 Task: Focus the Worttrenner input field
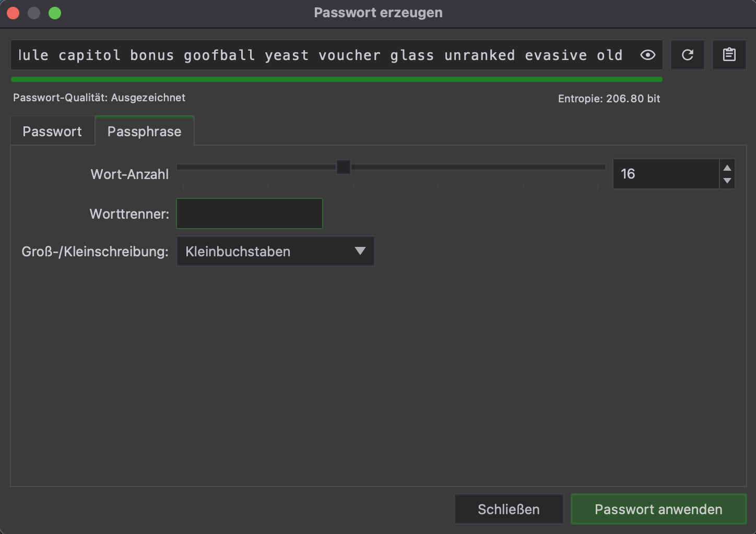(x=250, y=213)
